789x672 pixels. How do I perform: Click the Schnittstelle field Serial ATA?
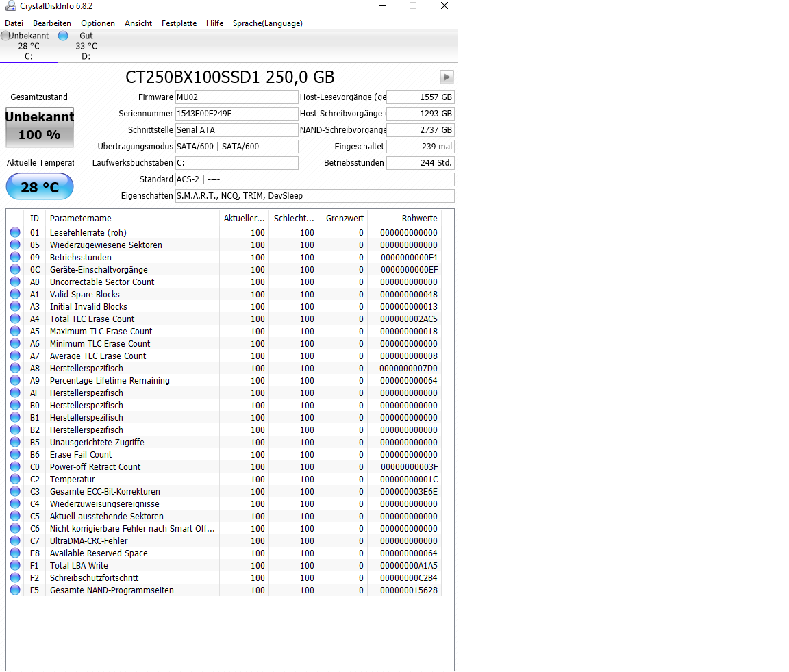(x=236, y=130)
